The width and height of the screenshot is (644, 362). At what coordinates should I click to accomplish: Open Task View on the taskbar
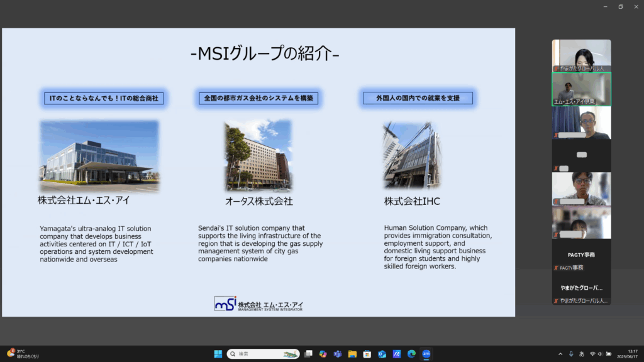[308, 354]
